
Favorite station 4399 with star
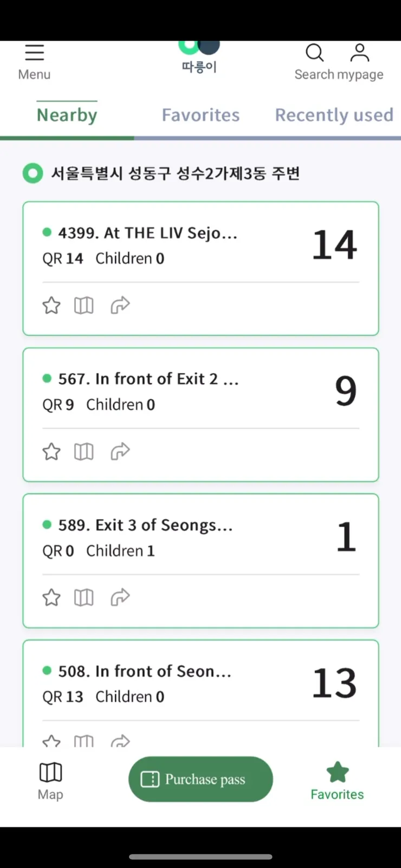pyautogui.click(x=51, y=306)
